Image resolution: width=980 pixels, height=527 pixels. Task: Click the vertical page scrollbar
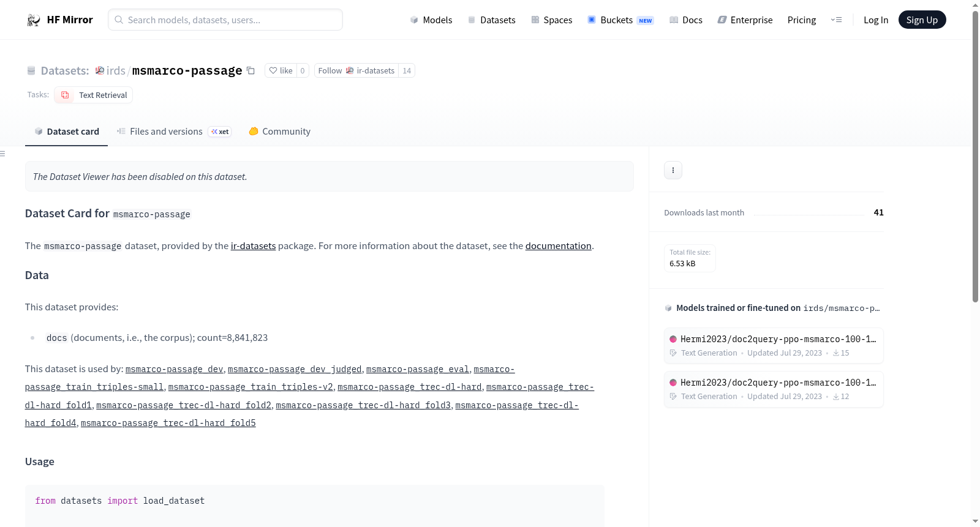(x=975, y=155)
